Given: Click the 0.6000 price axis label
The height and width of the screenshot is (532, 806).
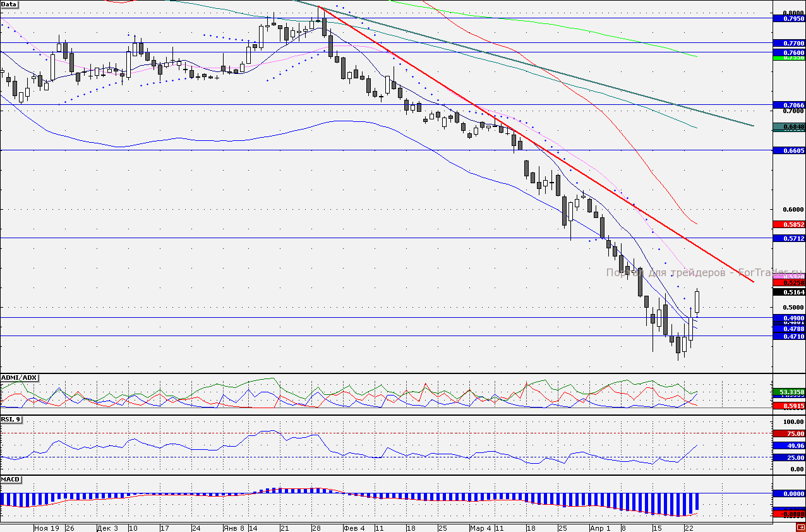Looking at the screenshot, I should [793, 209].
